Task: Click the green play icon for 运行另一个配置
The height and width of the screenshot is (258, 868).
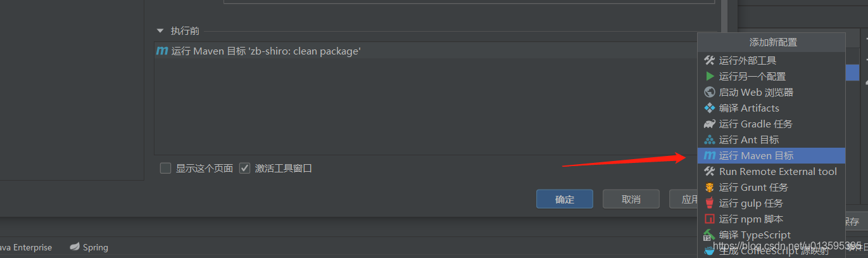Action: [709, 76]
